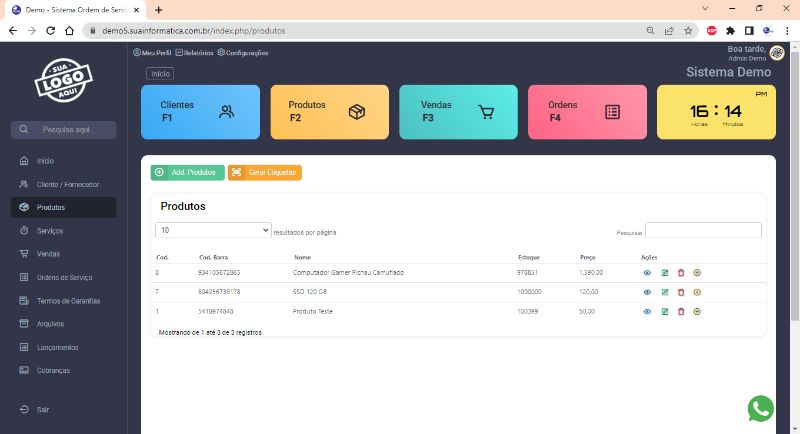The image size is (800, 434).
Task: Open Meu Perfil in the top menu
Action: [152, 52]
